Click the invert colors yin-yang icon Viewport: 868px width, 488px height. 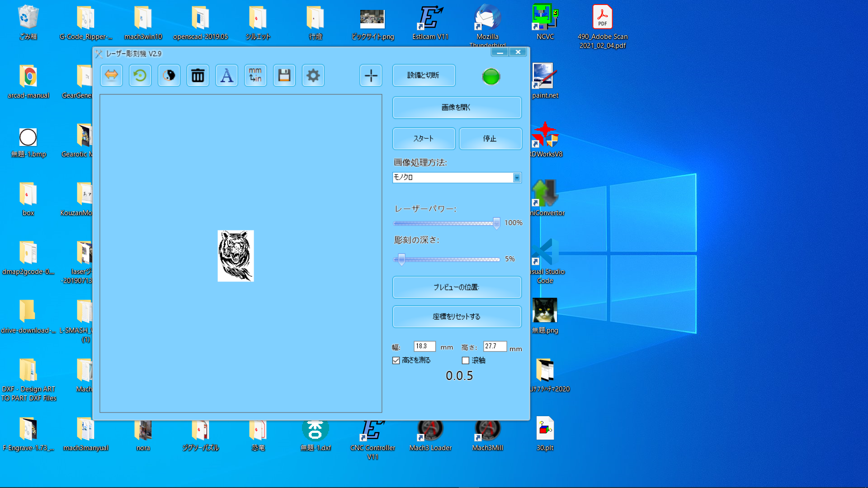pyautogui.click(x=169, y=75)
